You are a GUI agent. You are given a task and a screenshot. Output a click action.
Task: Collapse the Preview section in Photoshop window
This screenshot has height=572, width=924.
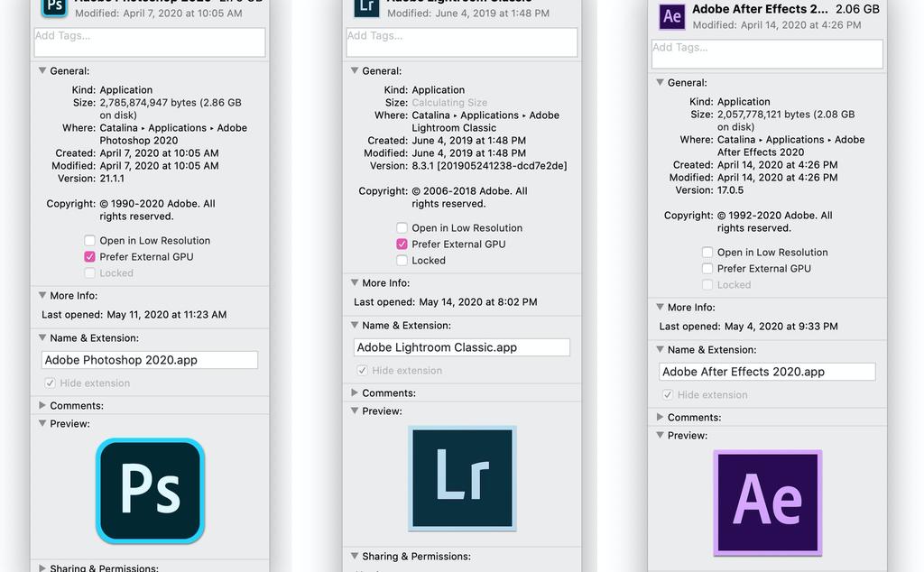click(x=42, y=423)
